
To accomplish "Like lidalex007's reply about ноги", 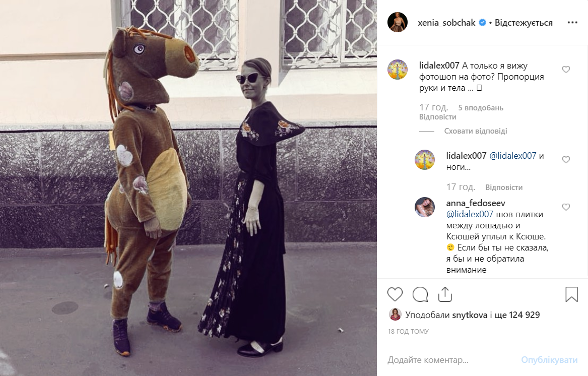I will (x=566, y=159).
